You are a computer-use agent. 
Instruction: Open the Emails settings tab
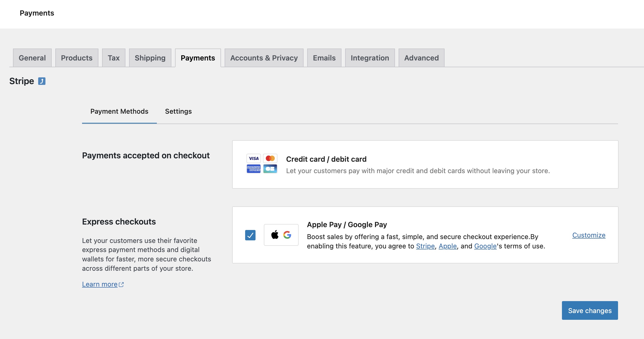pos(324,58)
